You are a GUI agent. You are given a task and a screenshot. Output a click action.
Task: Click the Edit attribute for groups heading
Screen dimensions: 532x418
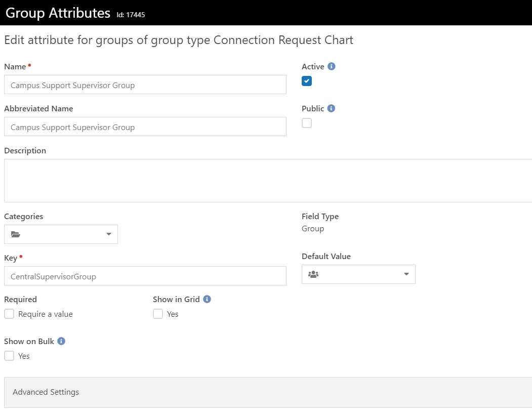[179, 40]
